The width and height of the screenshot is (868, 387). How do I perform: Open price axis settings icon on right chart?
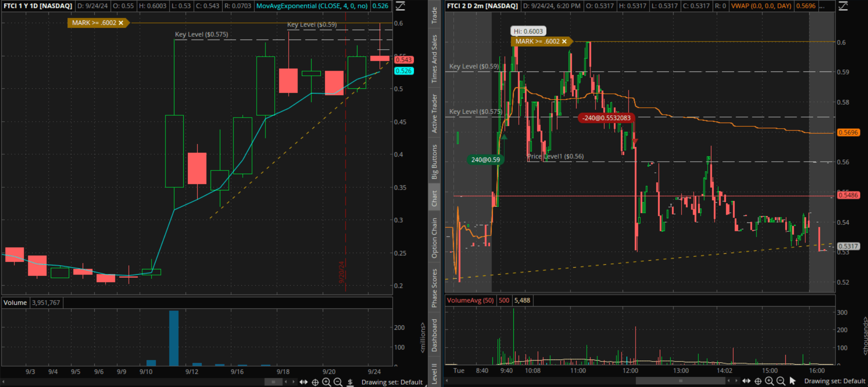pos(842,6)
